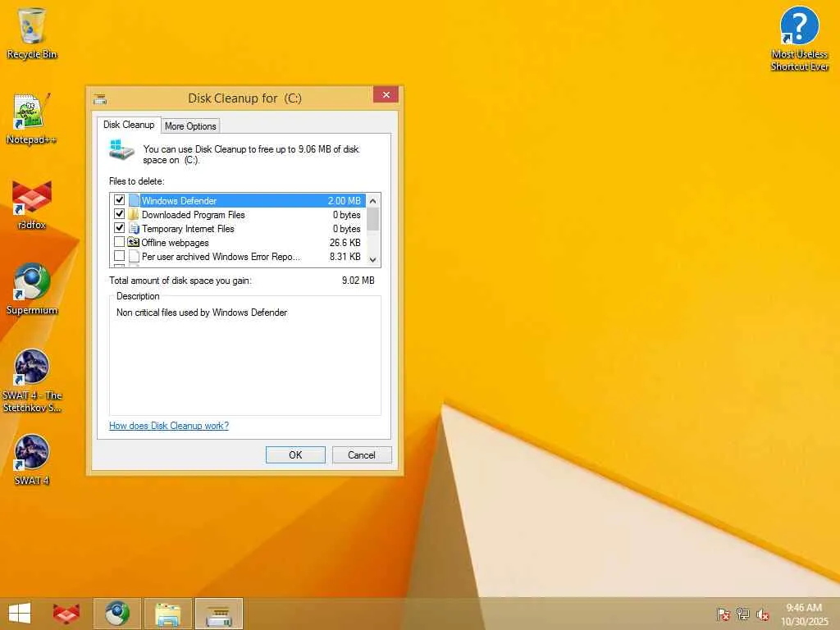Uncheck the Windows Defender checkbox
Viewport: 840px width, 630px height.
pyautogui.click(x=119, y=200)
